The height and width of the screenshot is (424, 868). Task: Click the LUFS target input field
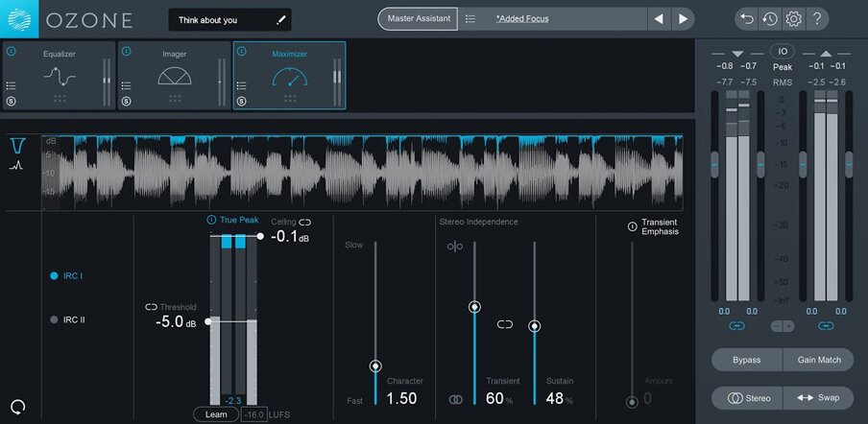pyautogui.click(x=254, y=414)
